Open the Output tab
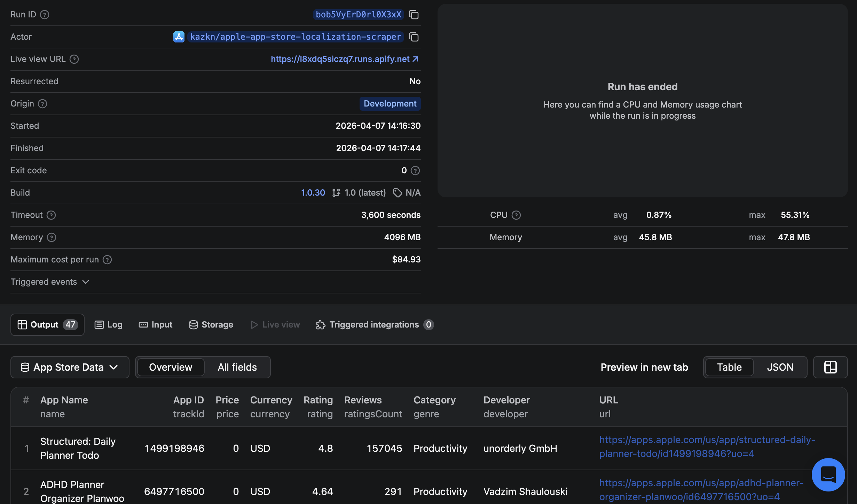This screenshot has height=504, width=857. [x=47, y=325]
